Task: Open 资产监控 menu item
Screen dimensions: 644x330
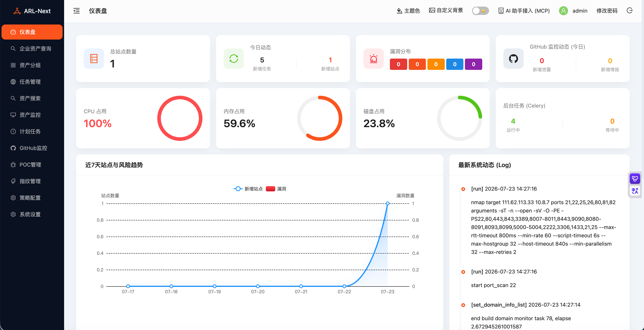Action: click(32, 115)
